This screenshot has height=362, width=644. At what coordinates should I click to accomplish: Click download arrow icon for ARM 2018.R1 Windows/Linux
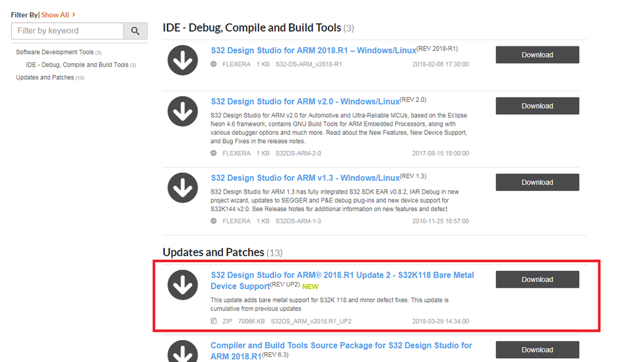pos(183,60)
